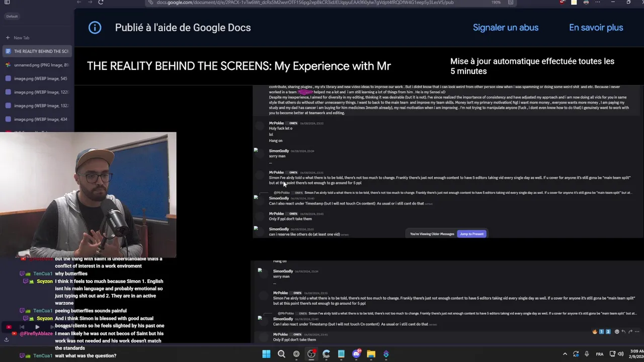This screenshot has height=362, width=644.
Task: Open the browser overflow menu (three dots)
Action: [598, 3]
